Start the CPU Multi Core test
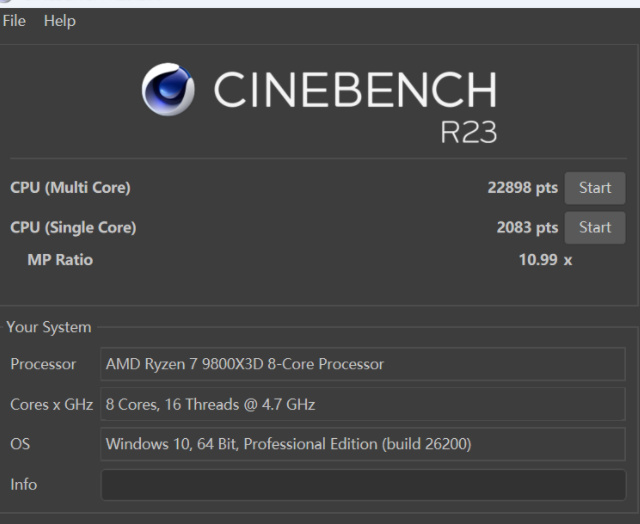The height and width of the screenshot is (524, 640). coord(595,188)
